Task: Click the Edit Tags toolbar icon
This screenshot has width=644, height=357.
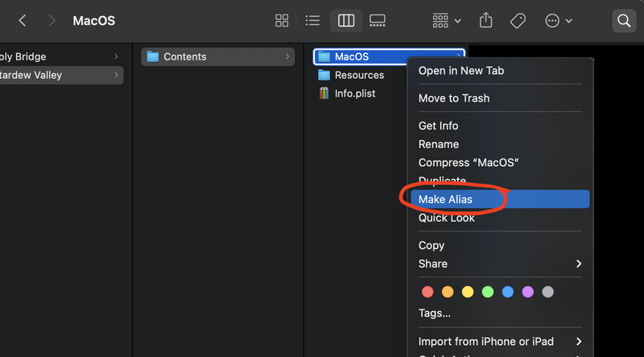Action: point(518,21)
